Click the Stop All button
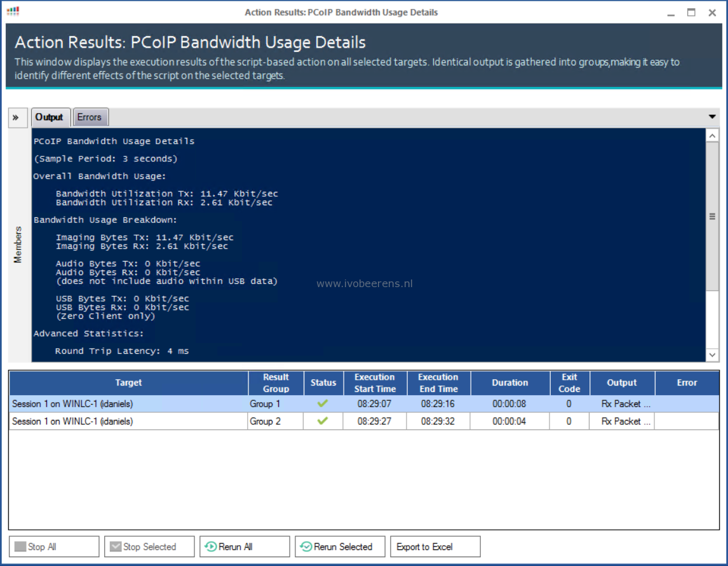Screen dimensions: 728x566 pos(54,546)
